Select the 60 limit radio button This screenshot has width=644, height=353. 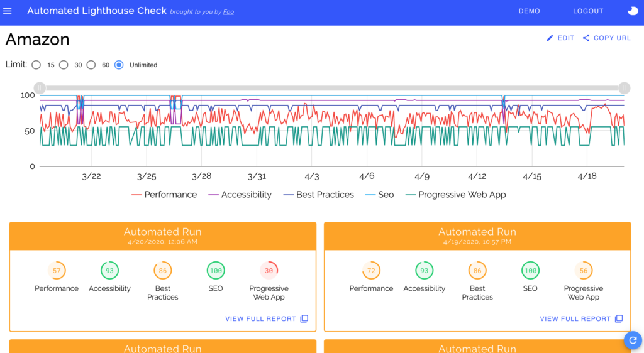pyautogui.click(x=91, y=65)
